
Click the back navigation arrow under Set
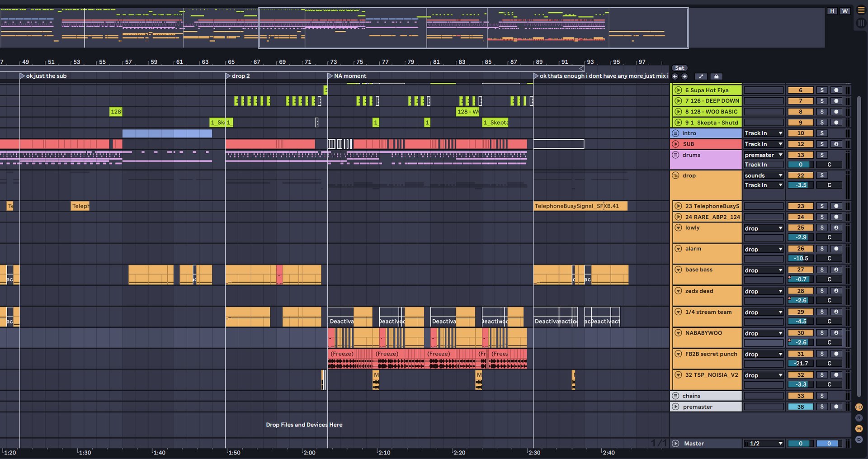(x=675, y=76)
